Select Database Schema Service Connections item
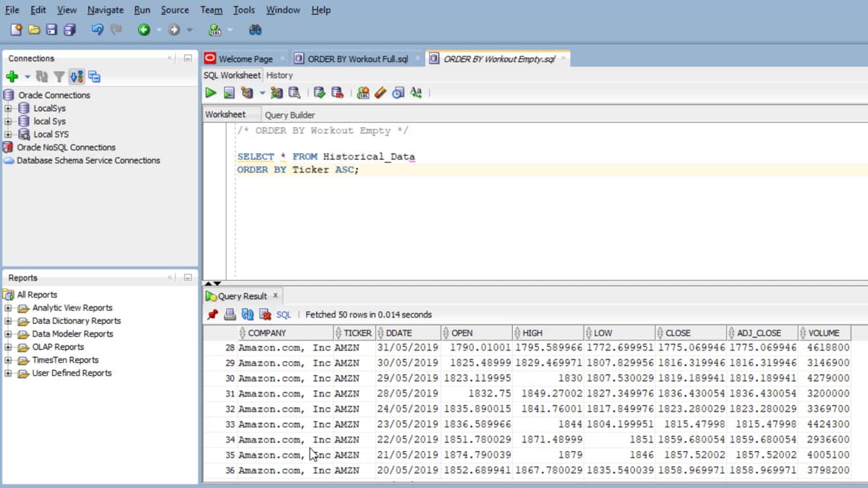 coord(88,160)
